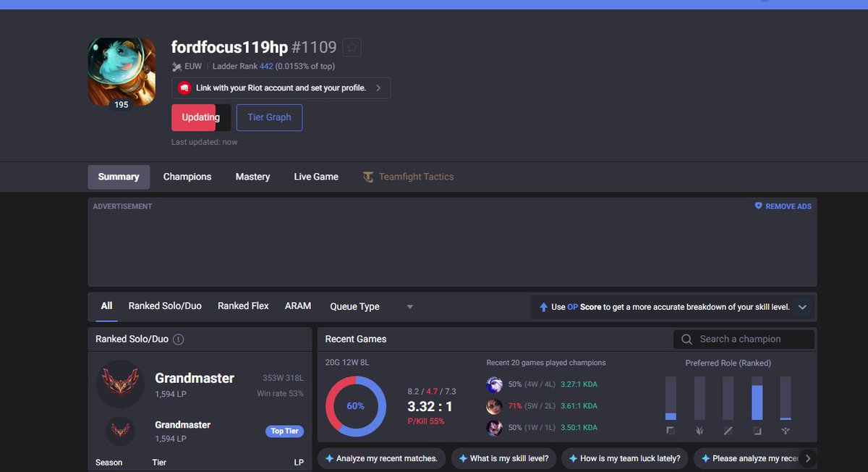Open the Teamfight Tactics tab

[408, 177]
